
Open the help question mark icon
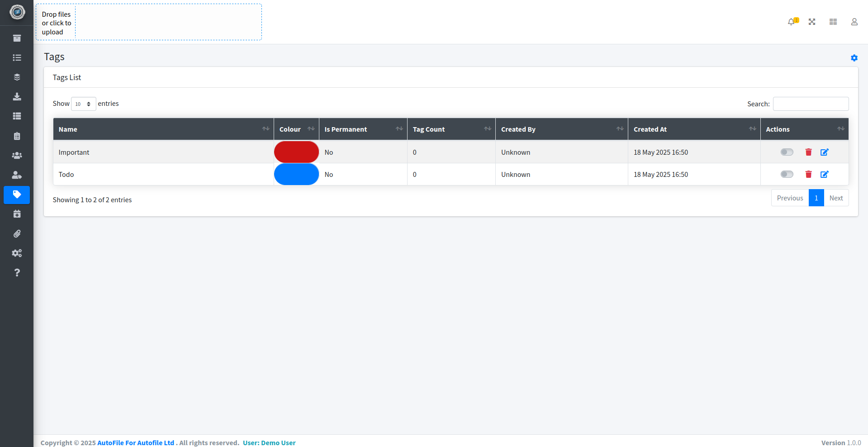tap(17, 272)
